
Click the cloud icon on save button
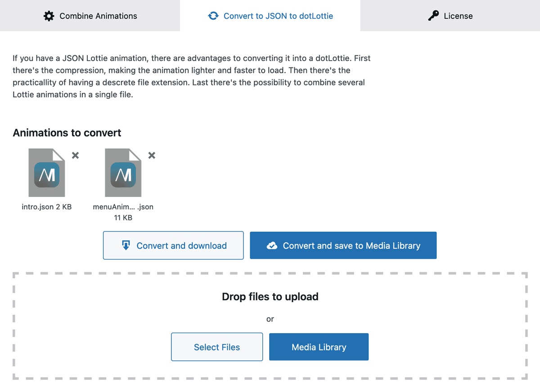tap(272, 245)
